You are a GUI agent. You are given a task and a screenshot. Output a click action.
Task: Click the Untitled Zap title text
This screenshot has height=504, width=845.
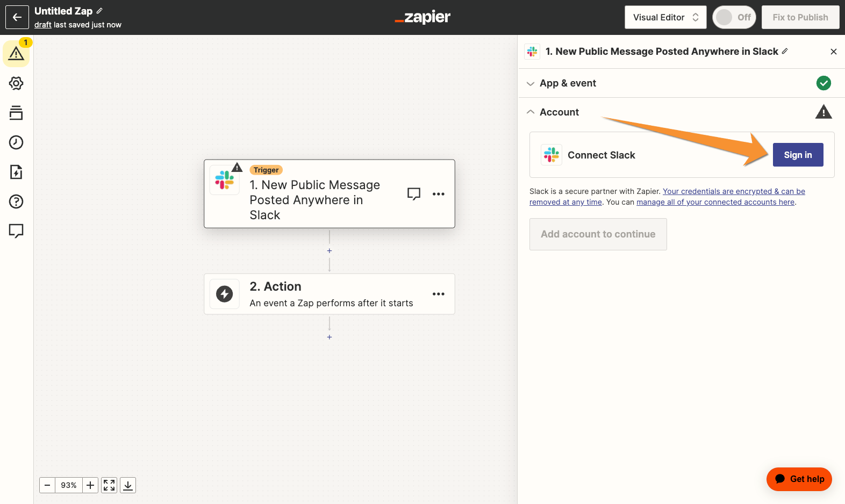(x=63, y=11)
